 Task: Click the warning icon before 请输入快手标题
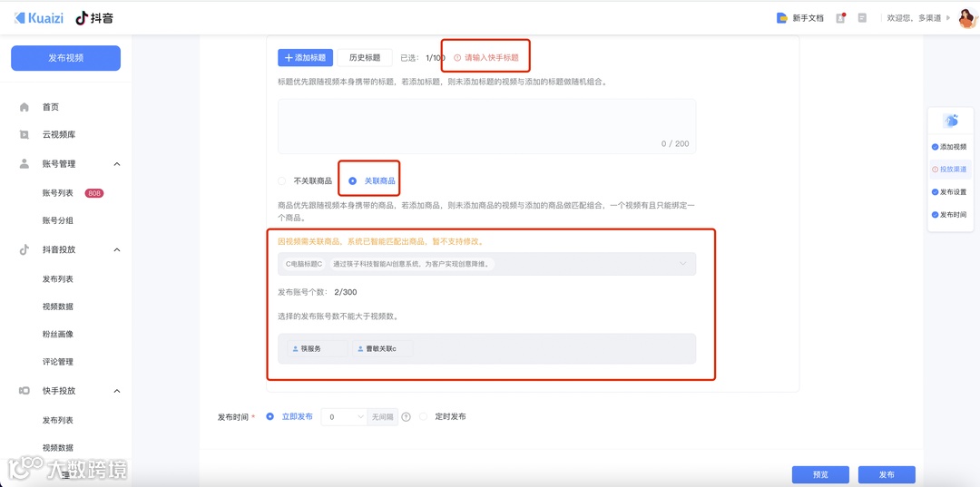457,57
